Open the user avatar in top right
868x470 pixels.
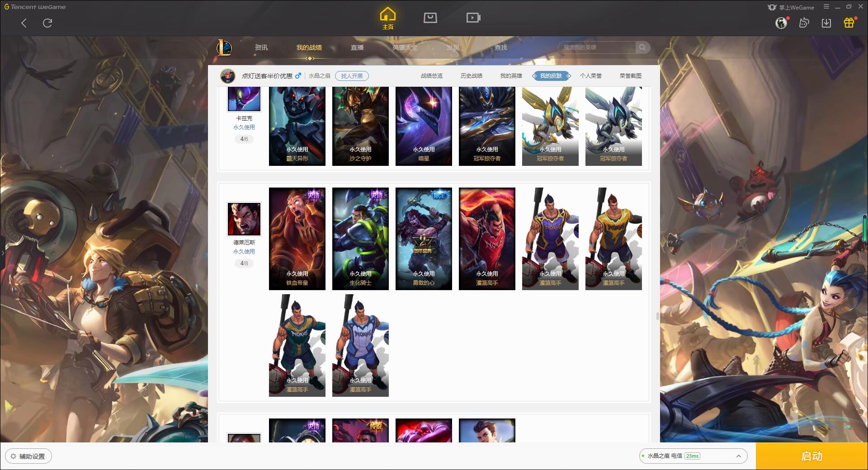point(781,23)
